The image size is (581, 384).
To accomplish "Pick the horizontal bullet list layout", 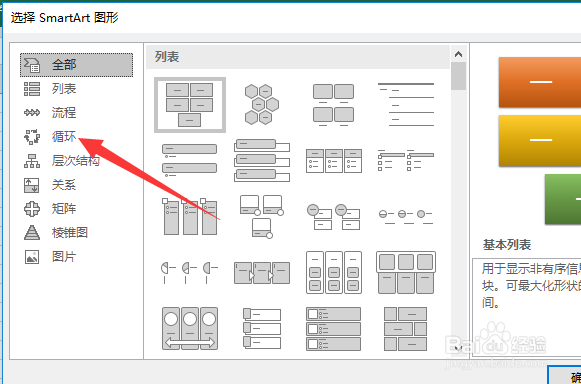I will tap(334, 161).
